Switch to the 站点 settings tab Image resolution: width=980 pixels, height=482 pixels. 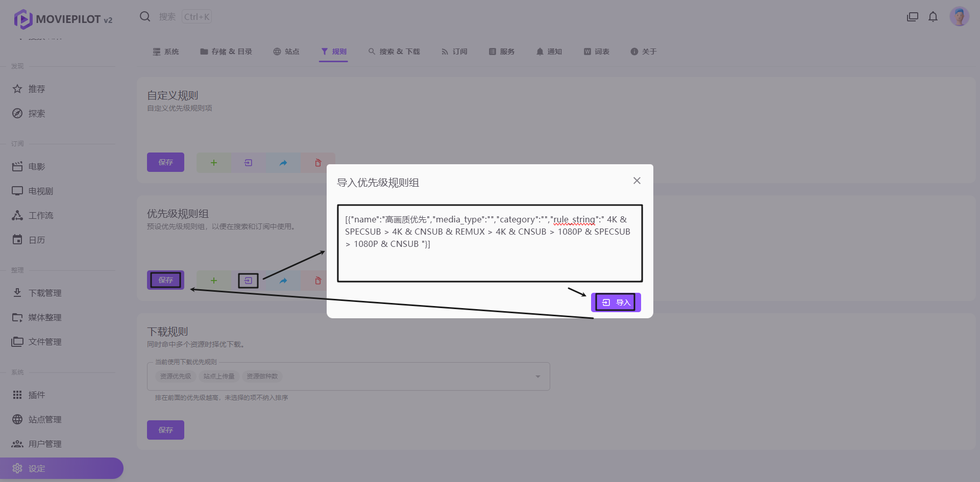tap(286, 52)
